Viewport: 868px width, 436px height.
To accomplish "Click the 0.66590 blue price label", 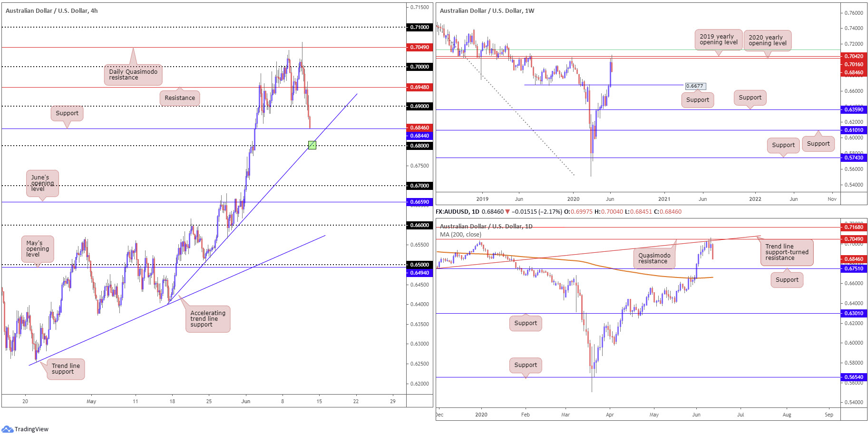I will (x=419, y=202).
